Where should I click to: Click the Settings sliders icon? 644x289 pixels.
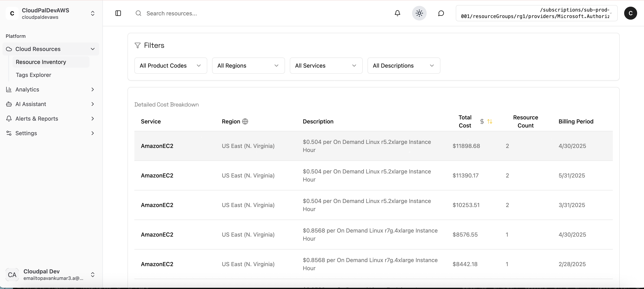(x=9, y=133)
